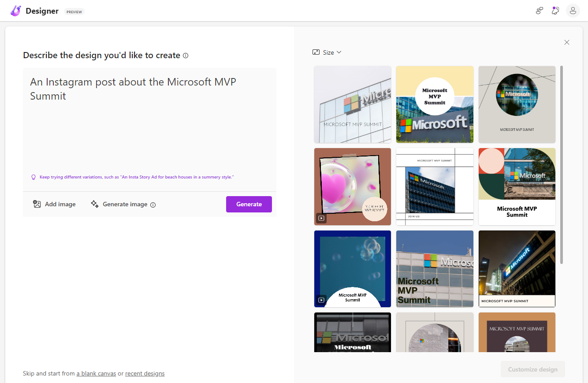588x383 pixels.
Task: Click the rewards party icon in header
Action: point(555,11)
